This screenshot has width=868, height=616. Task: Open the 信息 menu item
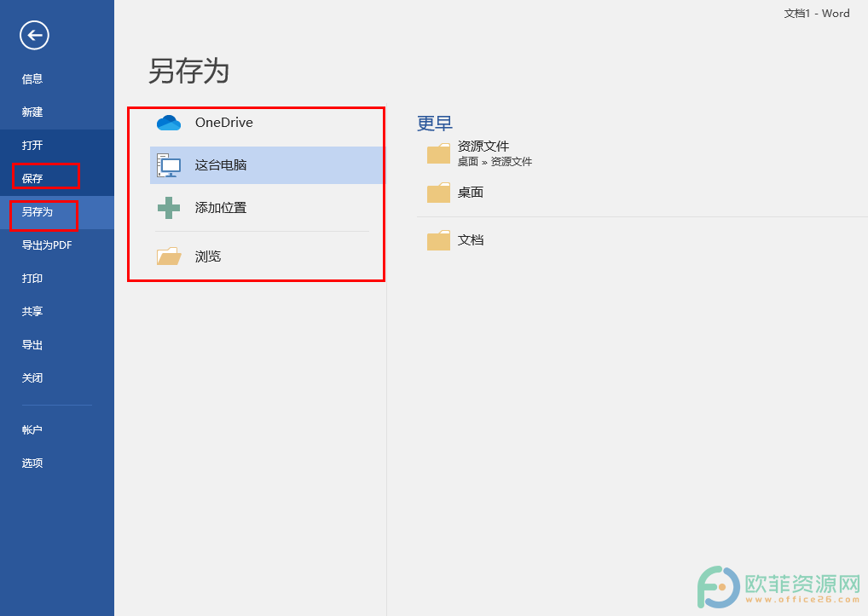(32, 79)
